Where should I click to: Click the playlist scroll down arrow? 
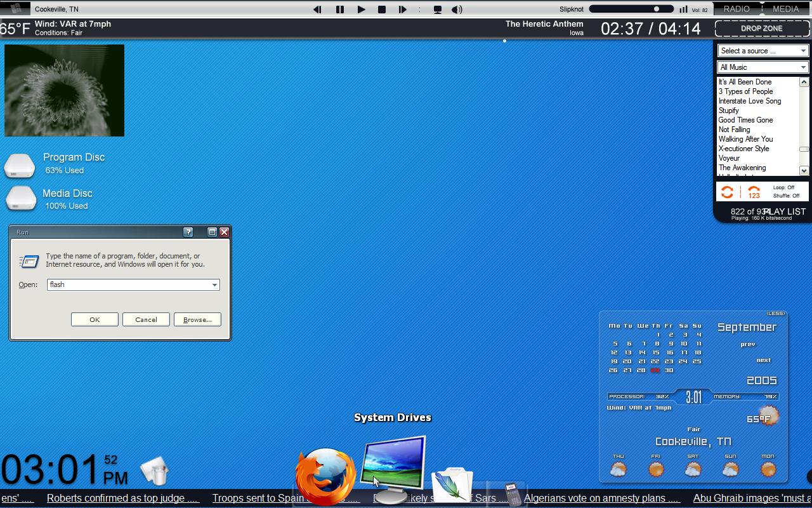pyautogui.click(x=804, y=171)
